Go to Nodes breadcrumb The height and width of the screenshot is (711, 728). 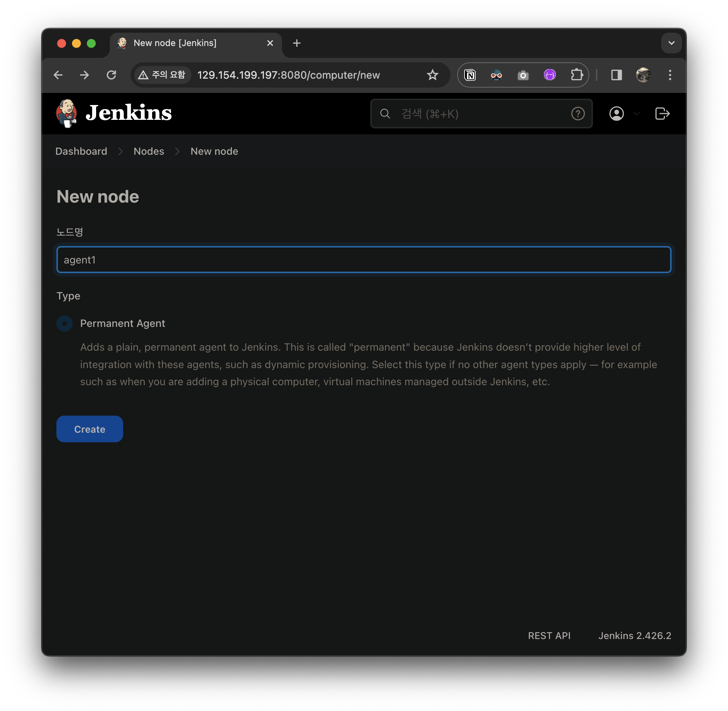point(148,151)
